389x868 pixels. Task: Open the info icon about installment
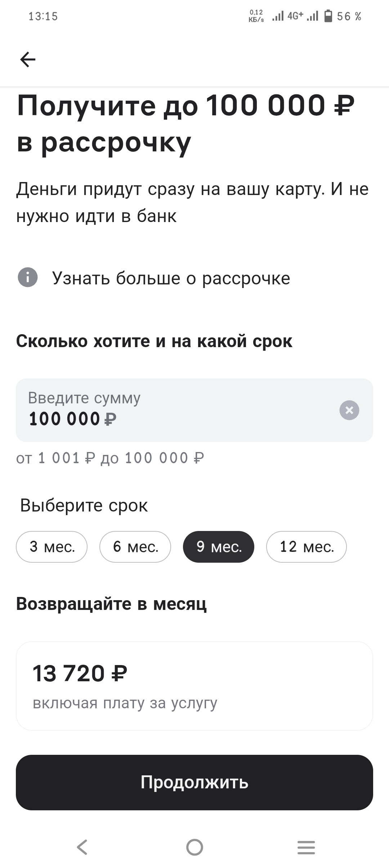click(x=28, y=278)
